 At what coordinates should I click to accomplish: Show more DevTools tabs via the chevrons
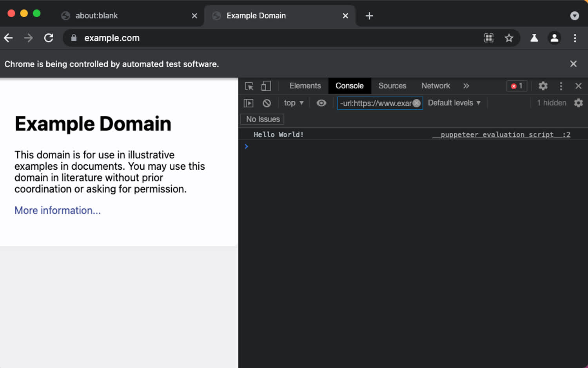click(x=466, y=86)
